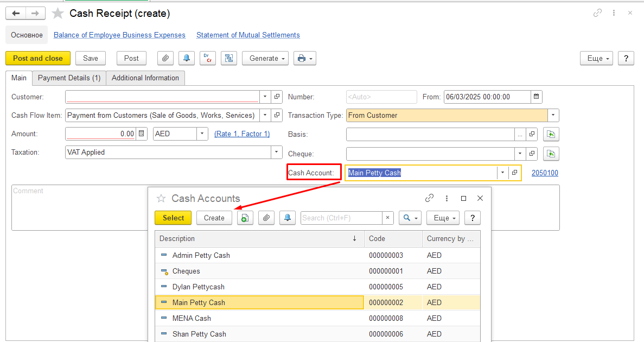
Task: Open help for the Cash Receipt form
Action: tap(626, 59)
